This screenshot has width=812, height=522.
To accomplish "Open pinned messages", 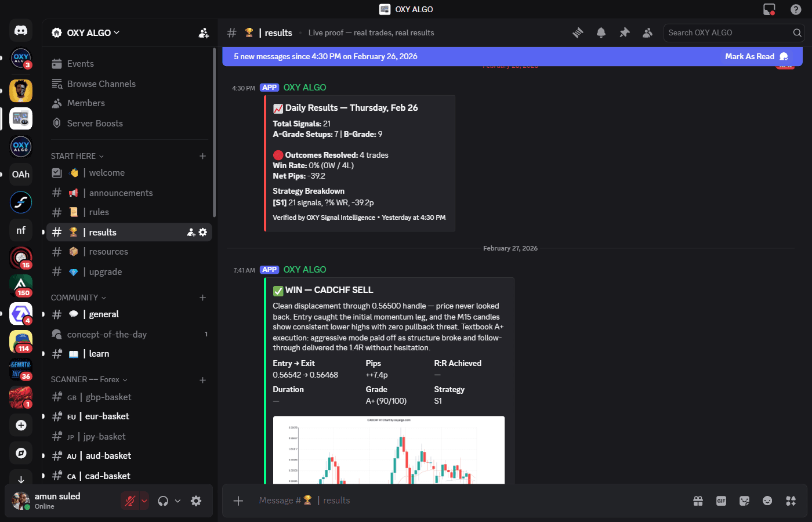I will pyautogui.click(x=624, y=33).
